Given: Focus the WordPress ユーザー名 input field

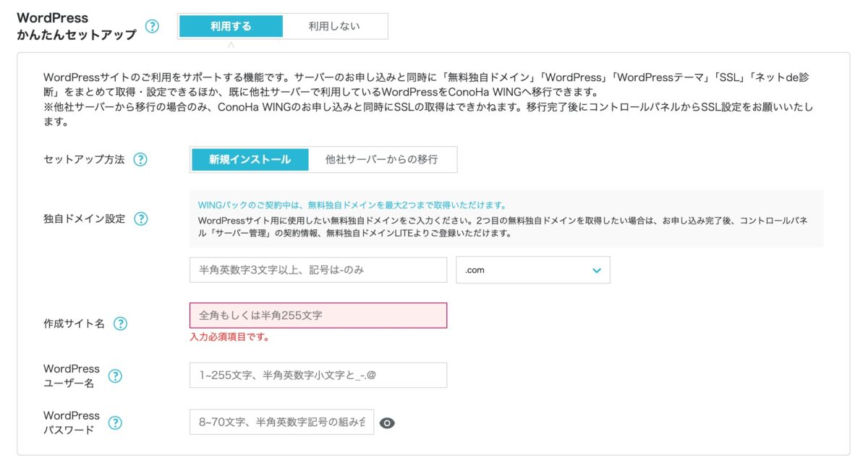Looking at the screenshot, I should 318,375.
